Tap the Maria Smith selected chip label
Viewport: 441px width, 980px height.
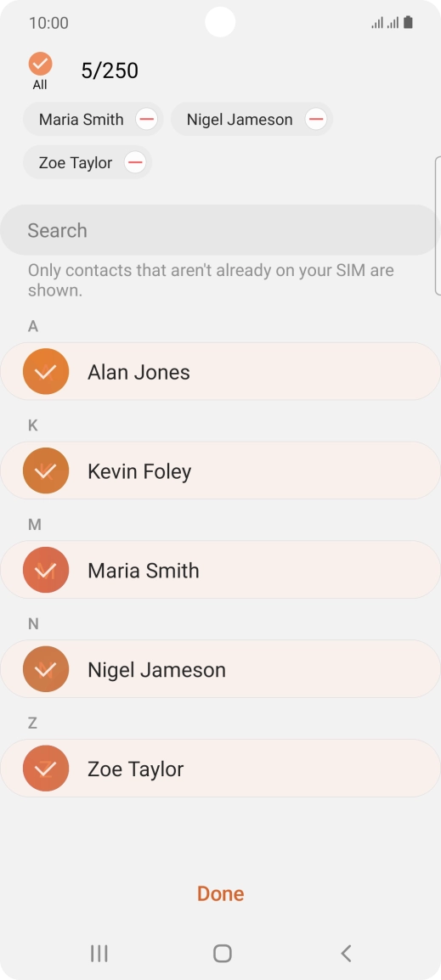(82, 120)
